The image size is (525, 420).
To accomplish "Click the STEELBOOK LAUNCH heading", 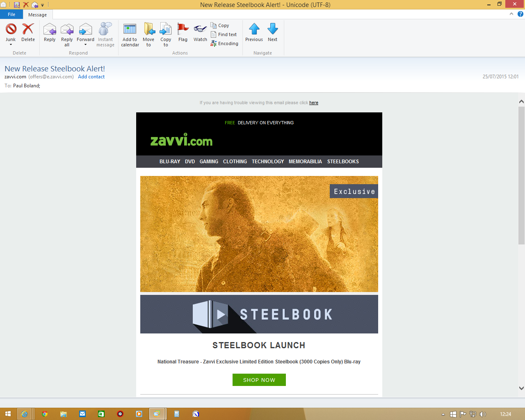I will [x=259, y=345].
